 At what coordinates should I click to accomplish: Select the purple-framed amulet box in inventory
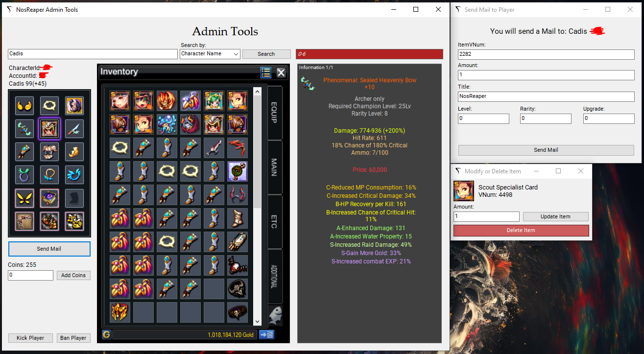[x=238, y=171]
